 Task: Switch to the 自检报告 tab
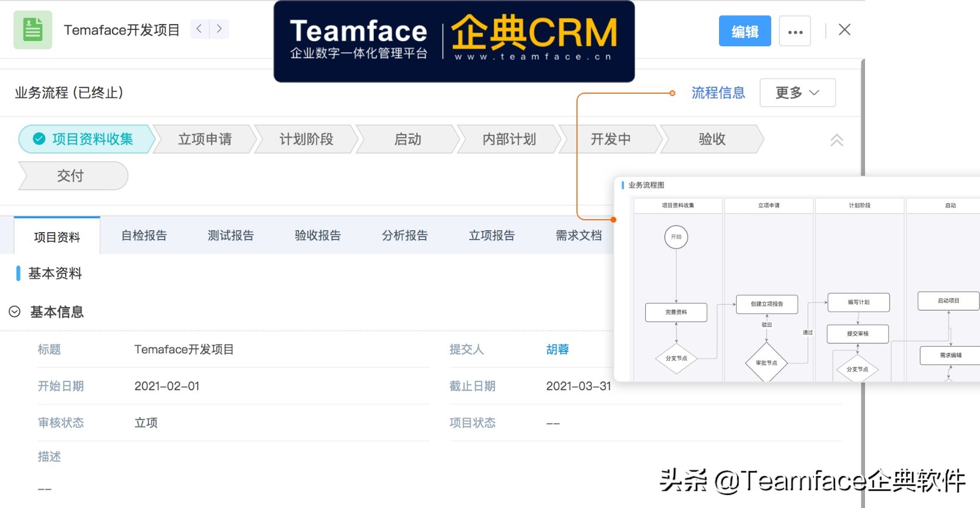144,235
